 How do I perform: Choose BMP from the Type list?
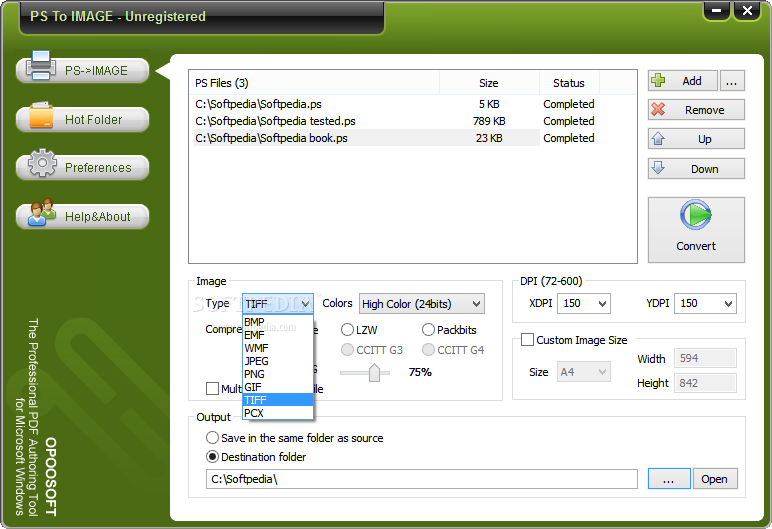278,322
